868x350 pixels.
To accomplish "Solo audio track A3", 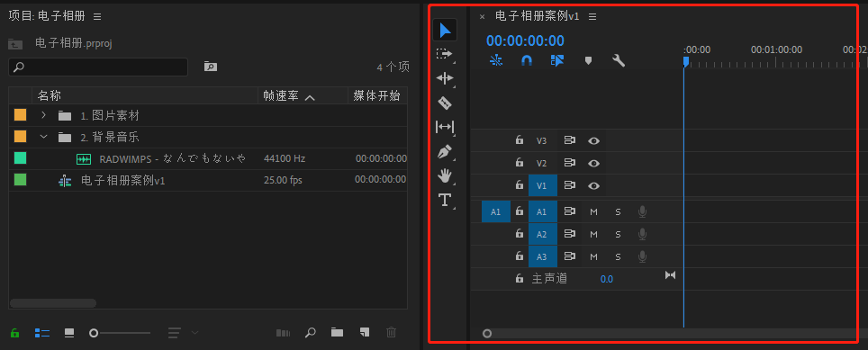I will (x=618, y=256).
